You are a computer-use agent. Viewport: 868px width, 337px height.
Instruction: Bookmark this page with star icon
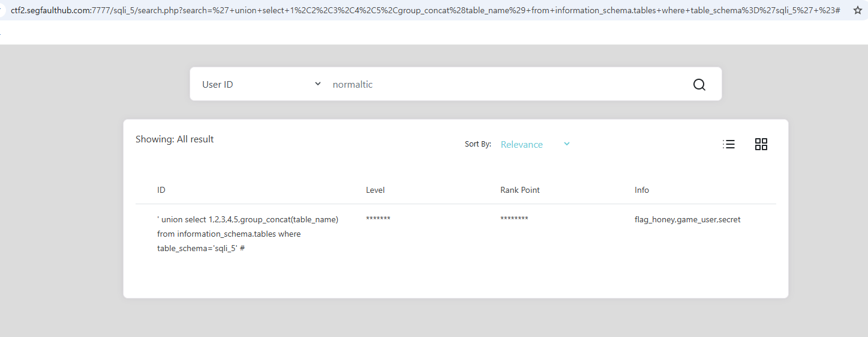857,10
